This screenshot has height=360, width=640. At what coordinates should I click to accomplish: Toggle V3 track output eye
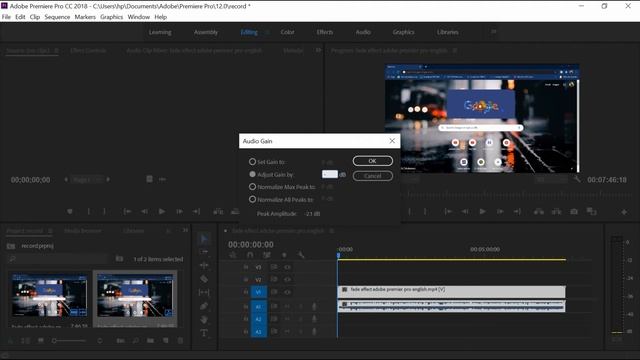287,267
